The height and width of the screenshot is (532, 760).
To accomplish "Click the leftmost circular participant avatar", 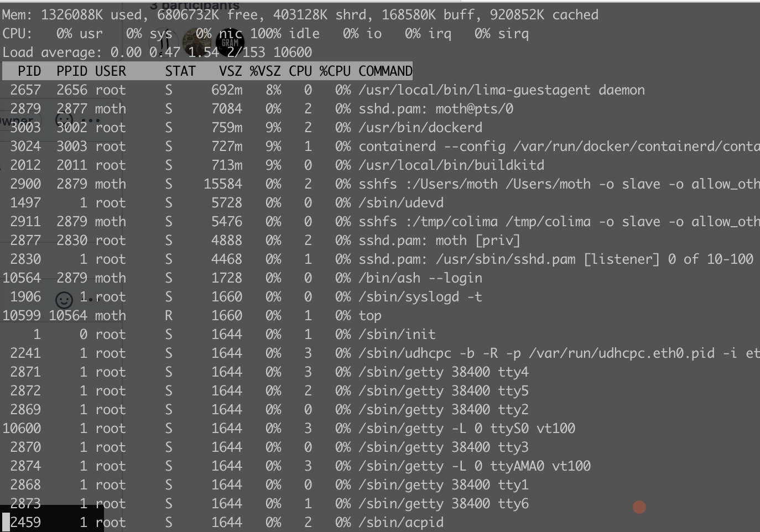I will click(x=164, y=43).
